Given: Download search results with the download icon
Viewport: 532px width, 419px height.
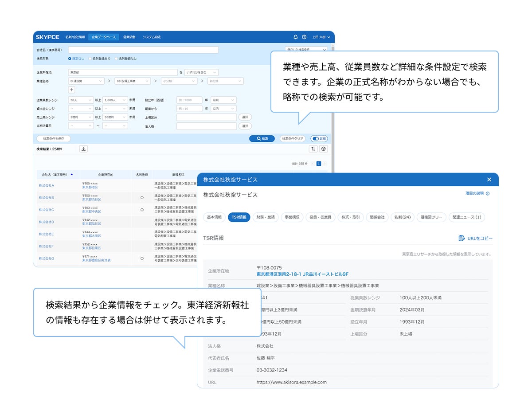Looking at the screenshot, I should [83, 149].
